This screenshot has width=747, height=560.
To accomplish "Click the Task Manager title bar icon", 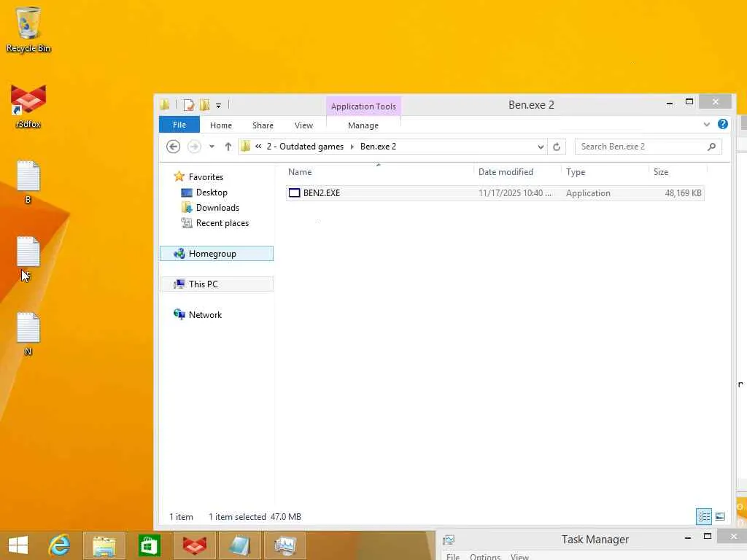I will click(449, 540).
